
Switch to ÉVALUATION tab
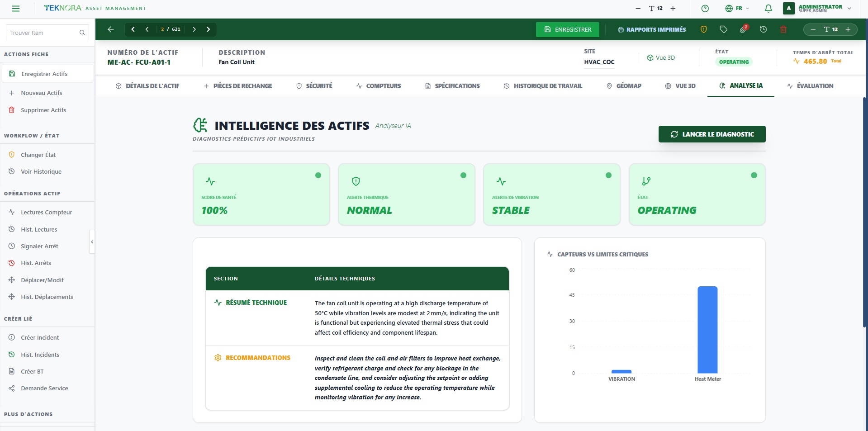[x=810, y=86]
